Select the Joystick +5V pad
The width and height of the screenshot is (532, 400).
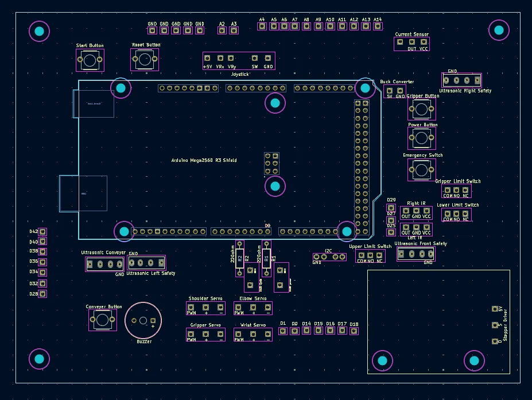point(207,58)
